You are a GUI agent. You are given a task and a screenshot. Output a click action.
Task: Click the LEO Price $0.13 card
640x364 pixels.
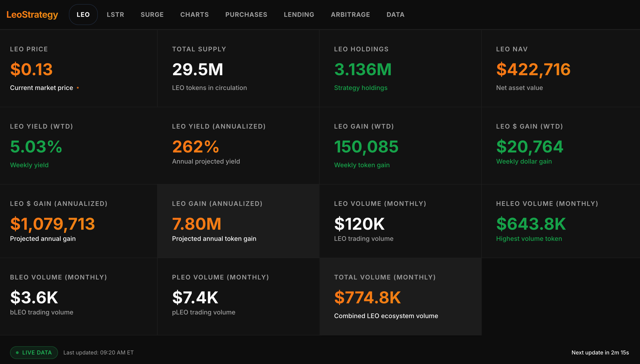tap(78, 68)
